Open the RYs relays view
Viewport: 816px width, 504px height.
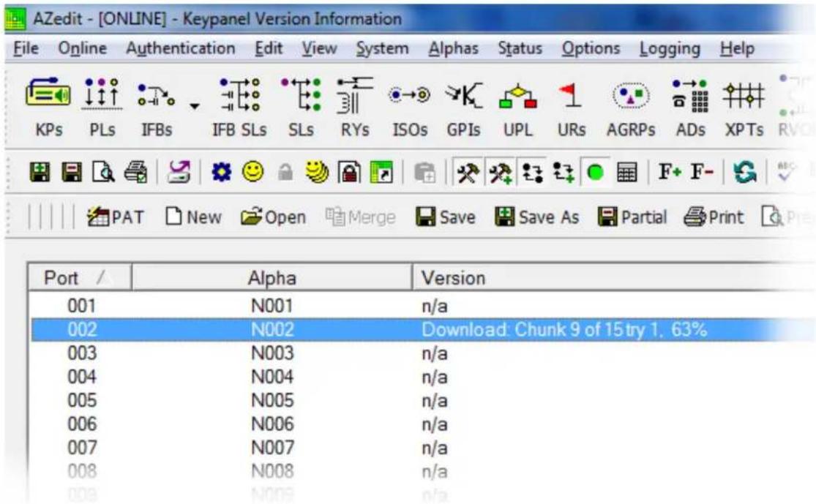click(x=355, y=107)
